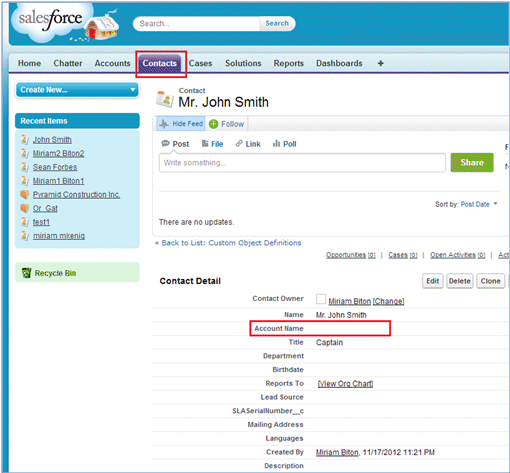Viewport: 510px width, 473px height.
Task: Click the top Search input field
Action: [197, 24]
